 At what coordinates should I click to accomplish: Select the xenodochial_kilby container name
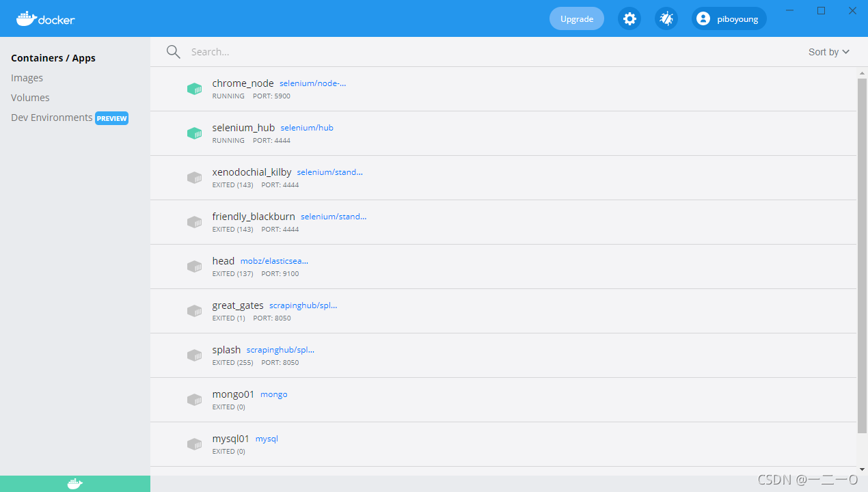(252, 172)
